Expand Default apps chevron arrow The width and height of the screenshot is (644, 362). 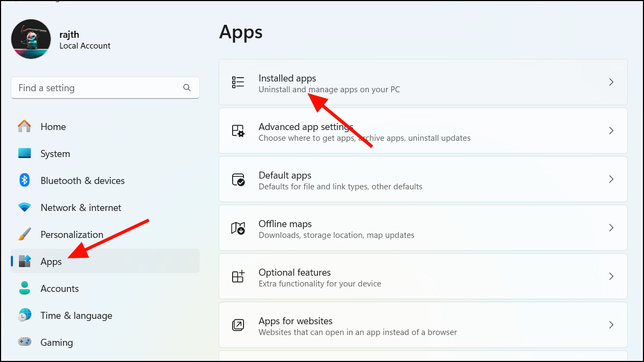(x=611, y=179)
